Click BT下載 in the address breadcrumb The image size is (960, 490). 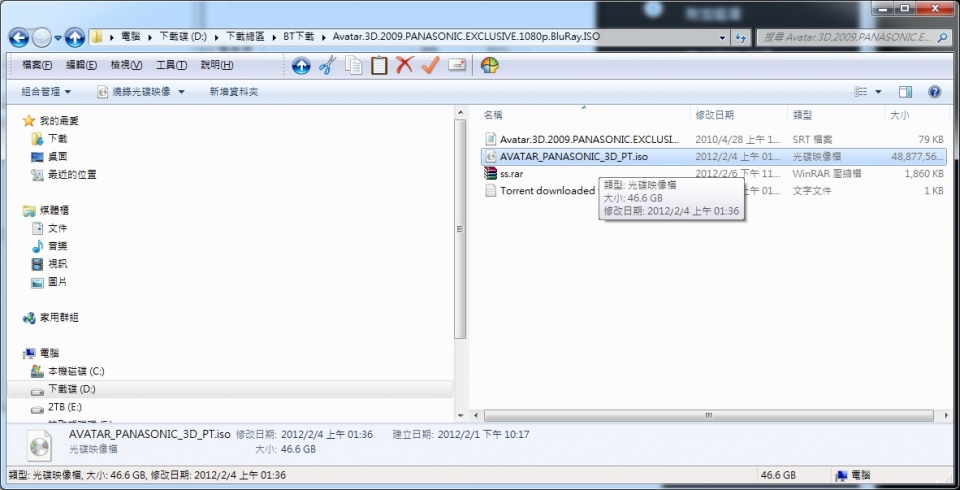298,37
